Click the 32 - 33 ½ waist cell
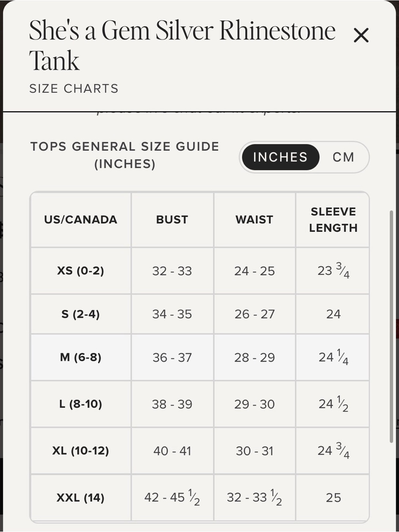 click(255, 497)
